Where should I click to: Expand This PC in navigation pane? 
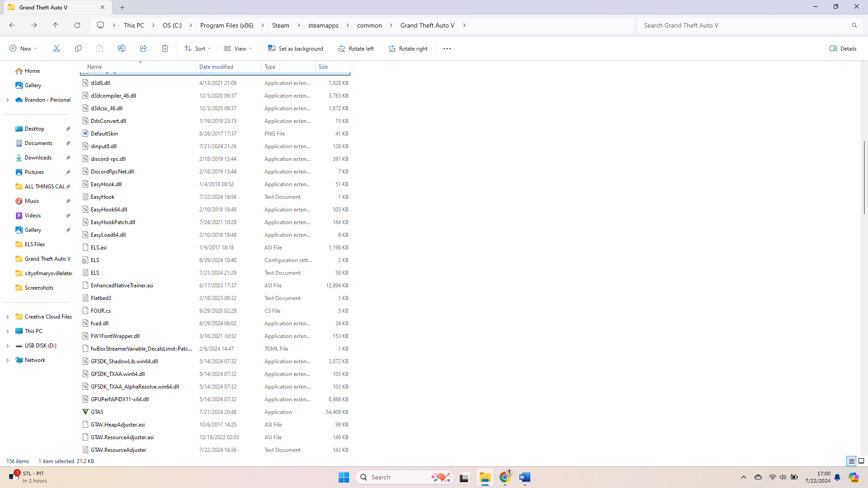coord(7,331)
